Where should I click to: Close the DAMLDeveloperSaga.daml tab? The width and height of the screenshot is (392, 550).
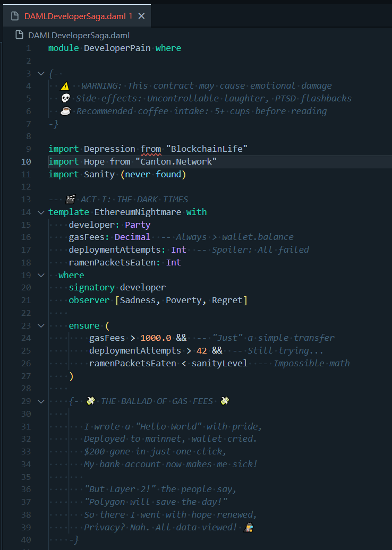pyautogui.click(x=141, y=16)
